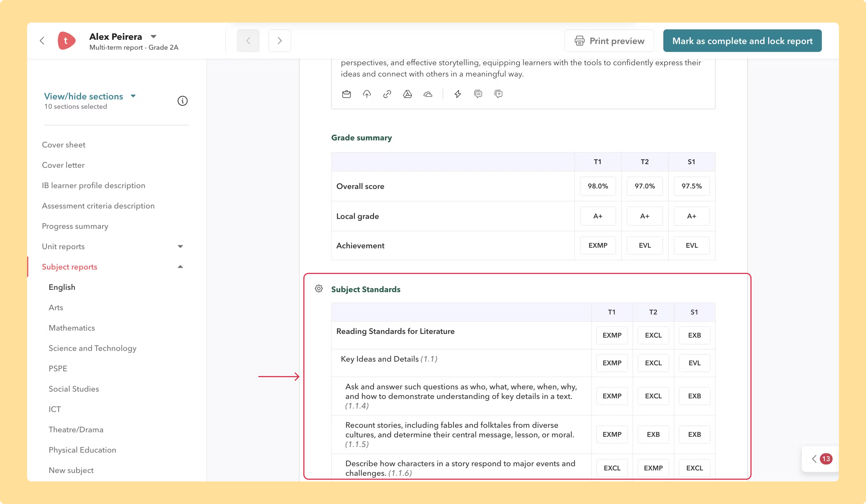Click standard 1.1.6 T2 EXMP cell

(653, 468)
